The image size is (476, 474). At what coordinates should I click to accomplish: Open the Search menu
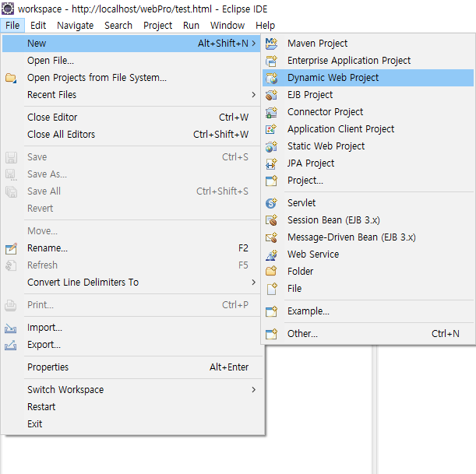[118, 25]
